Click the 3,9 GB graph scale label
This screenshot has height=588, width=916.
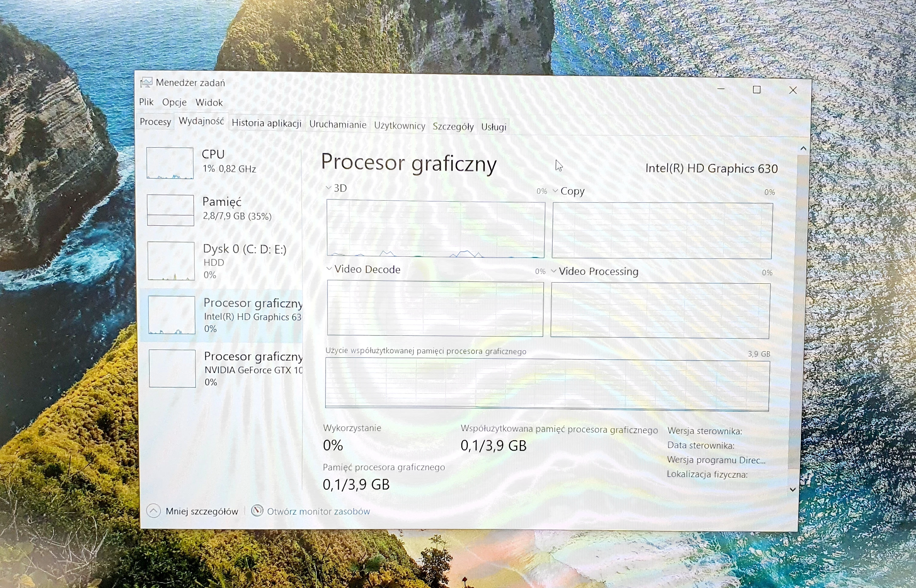click(759, 354)
